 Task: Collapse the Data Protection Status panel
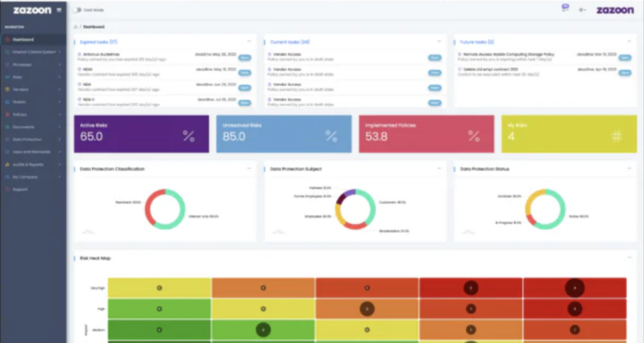pyautogui.click(x=629, y=168)
